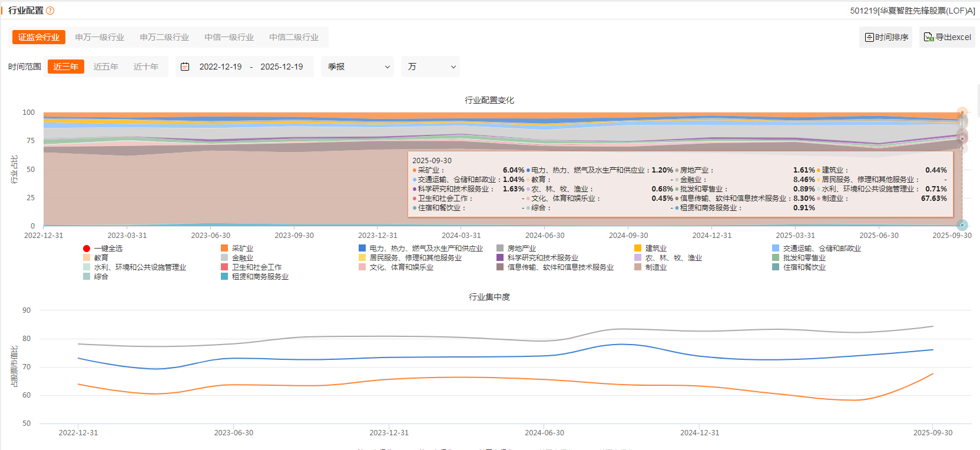
Task: Open the 季报 frequency dropdown
Action: click(358, 67)
